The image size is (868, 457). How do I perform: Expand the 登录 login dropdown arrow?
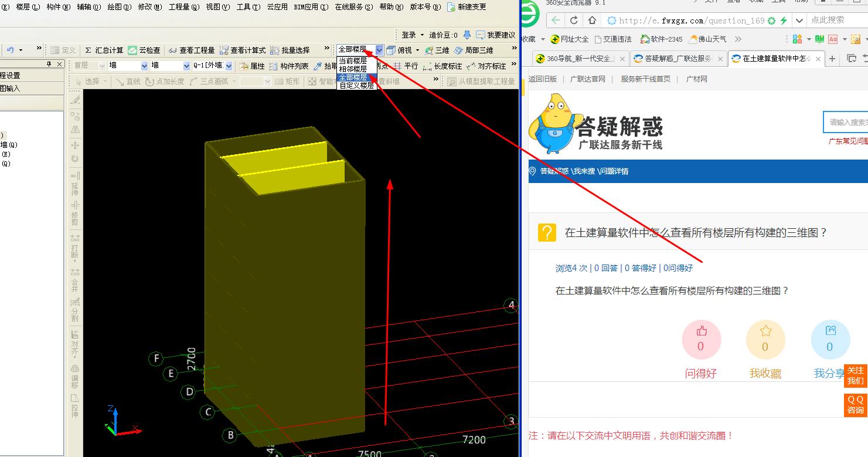[x=423, y=35]
